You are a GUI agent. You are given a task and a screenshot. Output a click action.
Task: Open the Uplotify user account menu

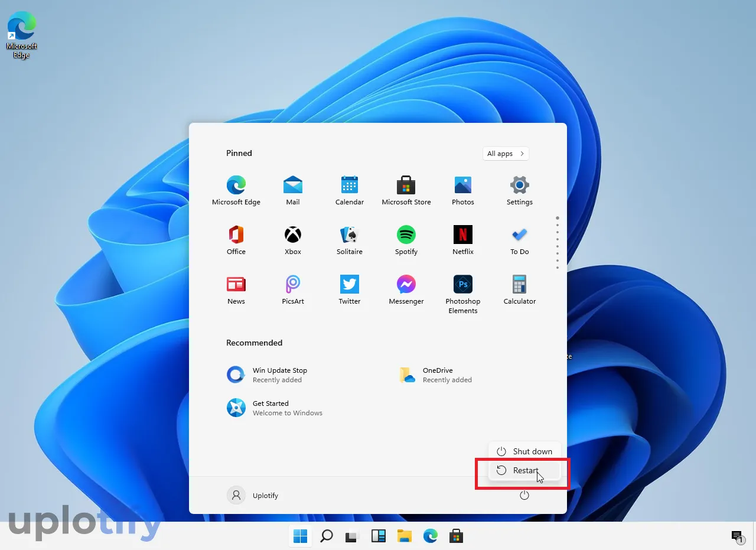click(x=253, y=496)
